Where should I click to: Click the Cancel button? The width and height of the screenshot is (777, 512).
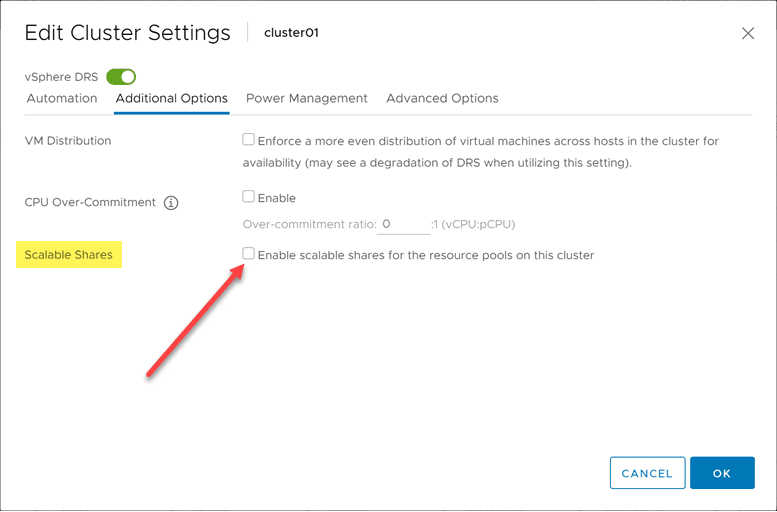tap(647, 473)
